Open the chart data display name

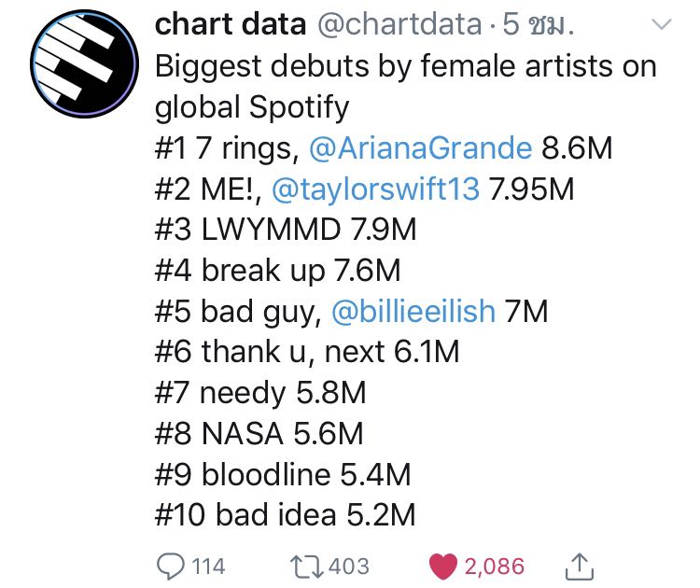click(231, 24)
